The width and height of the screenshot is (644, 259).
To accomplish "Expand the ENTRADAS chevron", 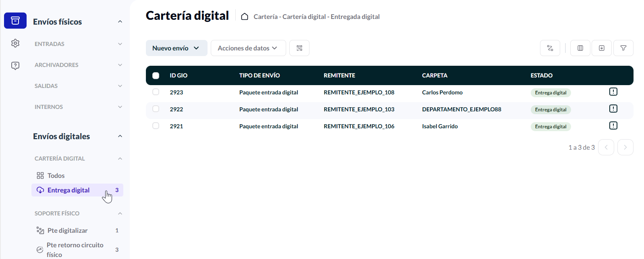I will tap(120, 44).
